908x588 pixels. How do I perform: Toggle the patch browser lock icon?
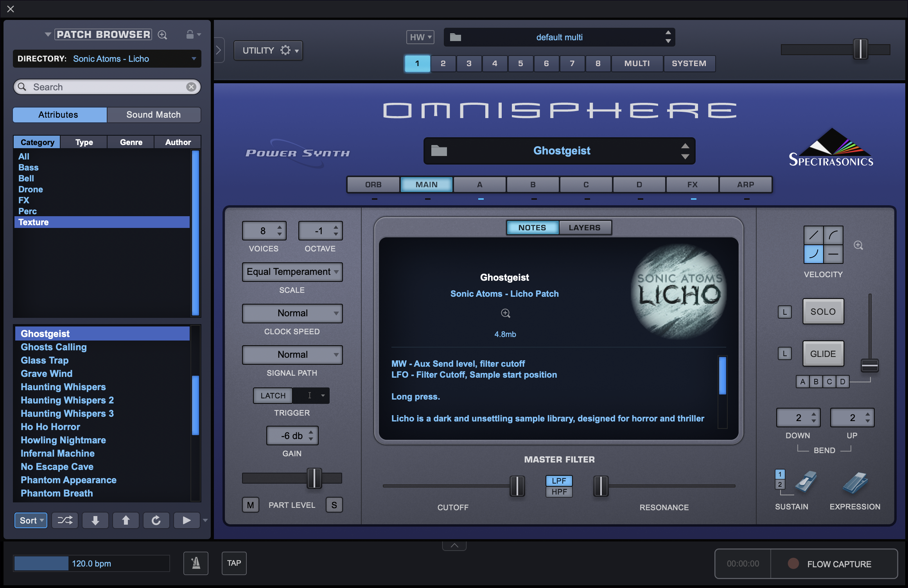tap(190, 34)
